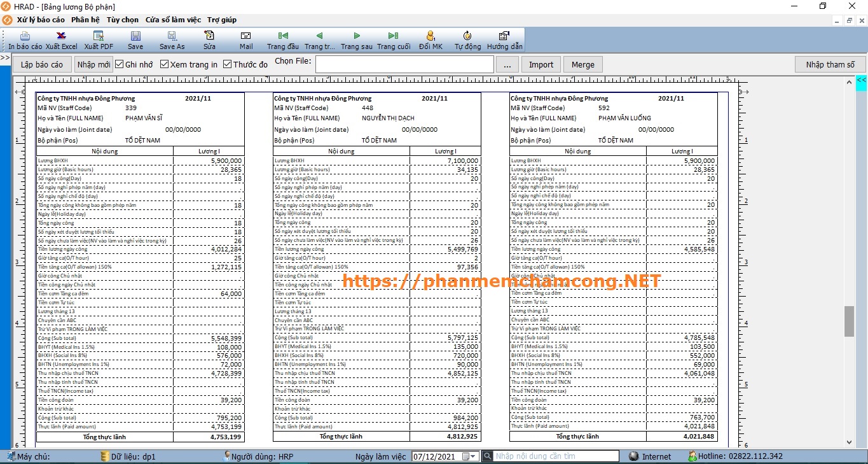This screenshot has width=868, height=464.
Task: Click the Save As toolbar icon
Action: (172, 36)
